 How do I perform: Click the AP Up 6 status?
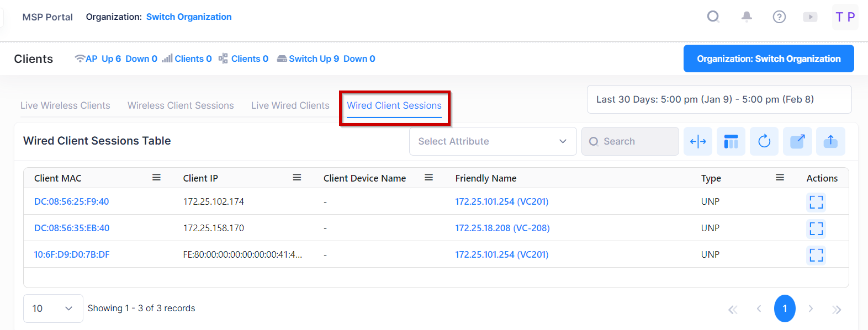click(x=103, y=58)
